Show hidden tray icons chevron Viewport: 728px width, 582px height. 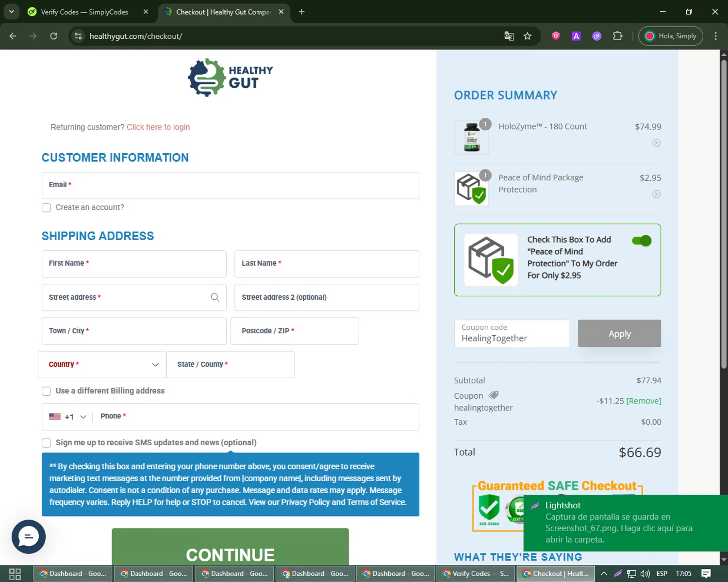coord(604,574)
